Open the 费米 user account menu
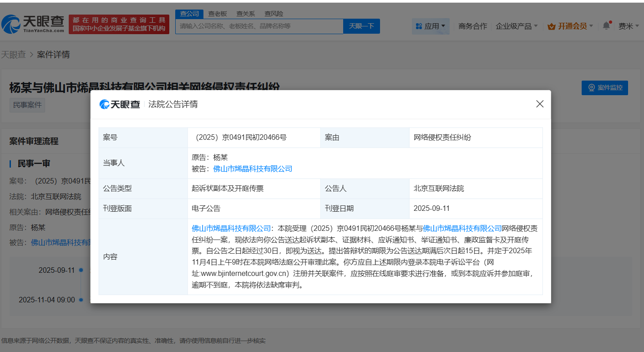Screen dimensions: 644x352 [629, 26]
